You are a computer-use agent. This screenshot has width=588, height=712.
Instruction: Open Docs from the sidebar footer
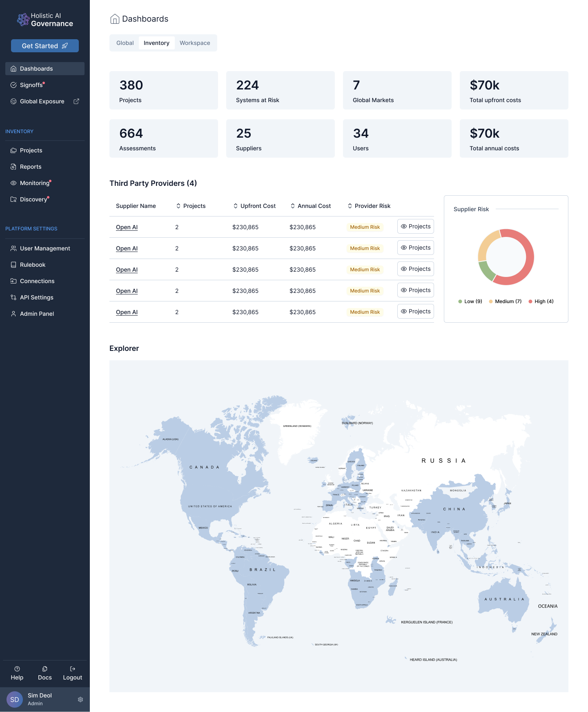pyautogui.click(x=45, y=673)
